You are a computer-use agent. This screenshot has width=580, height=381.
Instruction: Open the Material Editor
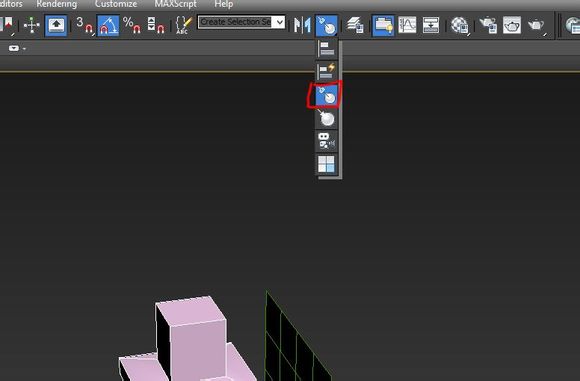tap(460, 25)
